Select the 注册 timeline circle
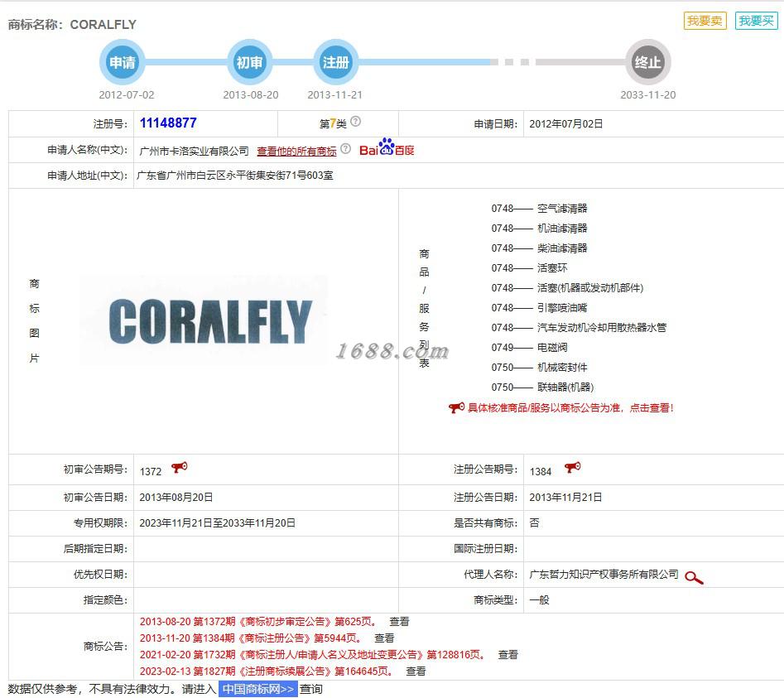The image size is (784, 698). coord(335,62)
